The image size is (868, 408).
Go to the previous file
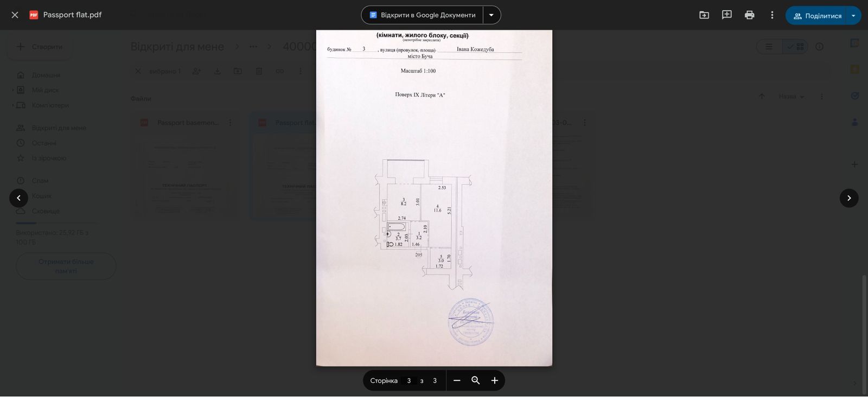coord(18,198)
